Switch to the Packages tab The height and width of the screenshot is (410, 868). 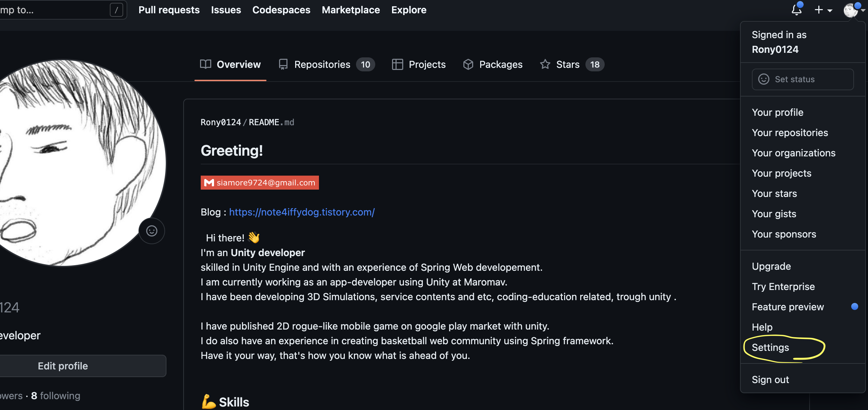coord(493,64)
